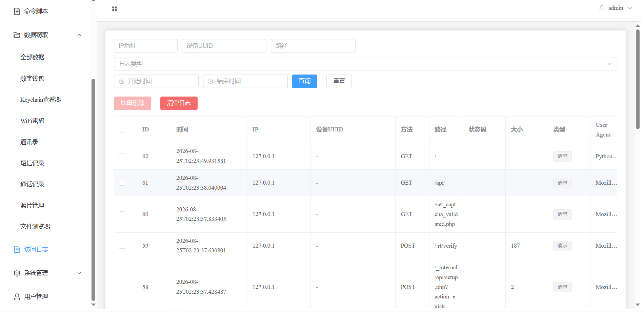Open the 日志类型 dropdown
The height and width of the screenshot is (312, 644).
(x=365, y=64)
